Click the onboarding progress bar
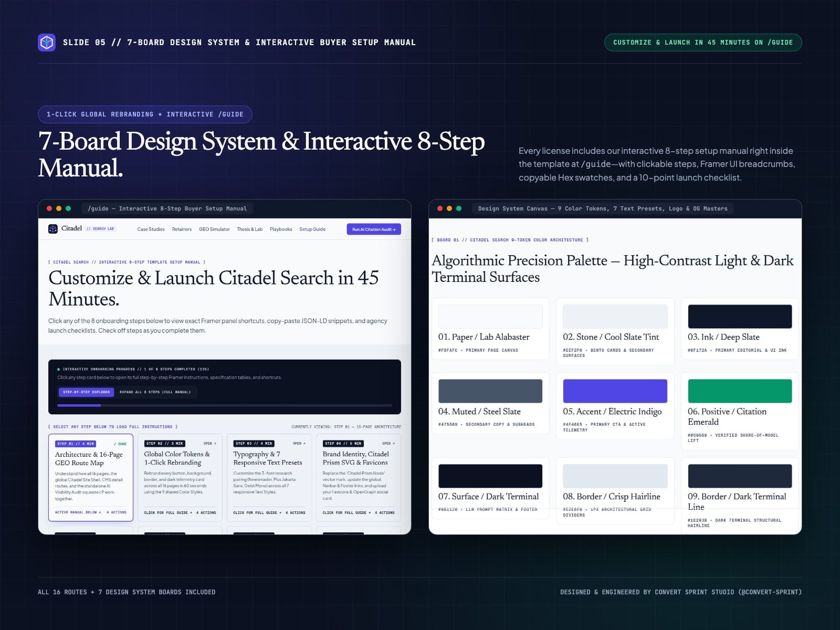The height and width of the screenshot is (630, 840). (x=225, y=405)
